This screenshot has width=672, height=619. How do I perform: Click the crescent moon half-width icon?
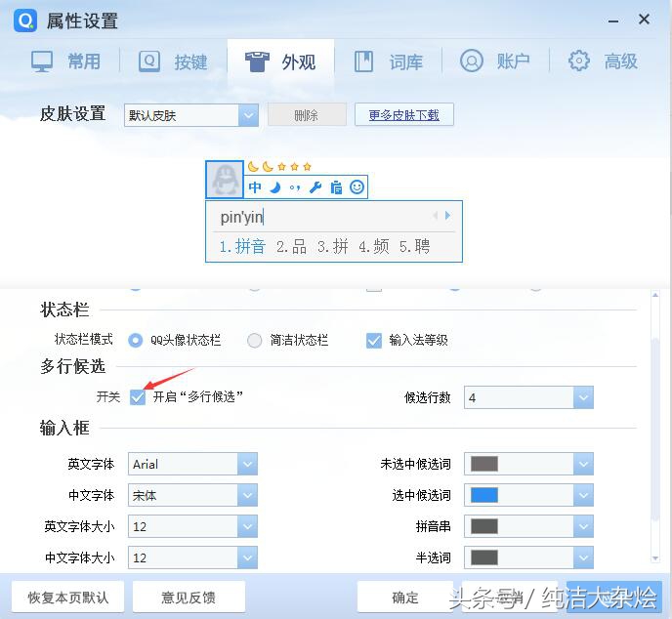[275, 187]
